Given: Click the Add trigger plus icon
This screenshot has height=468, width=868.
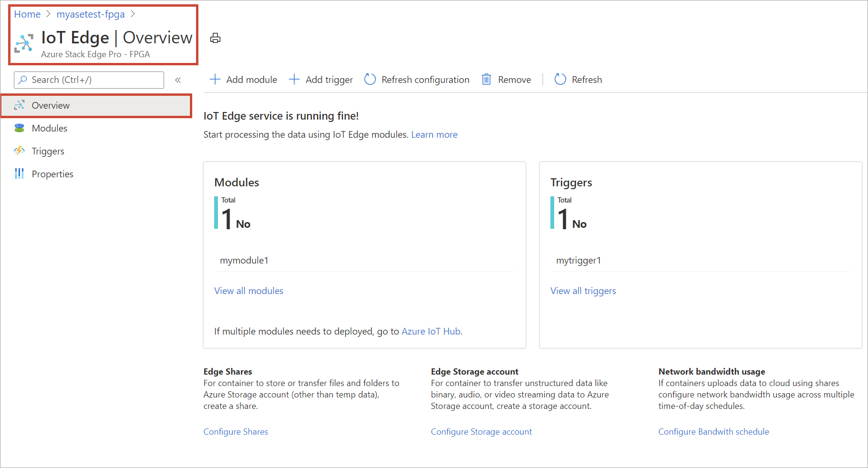Looking at the screenshot, I should [294, 80].
